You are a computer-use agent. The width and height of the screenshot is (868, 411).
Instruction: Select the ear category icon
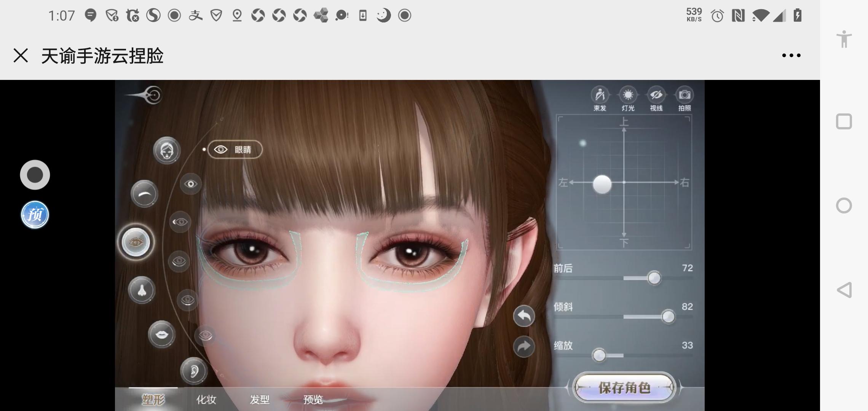tap(194, 371)
